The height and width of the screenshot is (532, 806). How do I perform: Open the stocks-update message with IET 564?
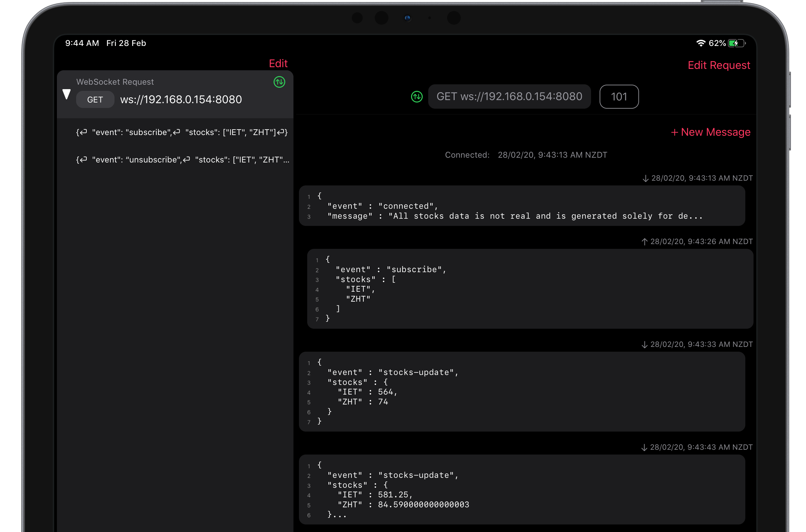click(521, 391)
